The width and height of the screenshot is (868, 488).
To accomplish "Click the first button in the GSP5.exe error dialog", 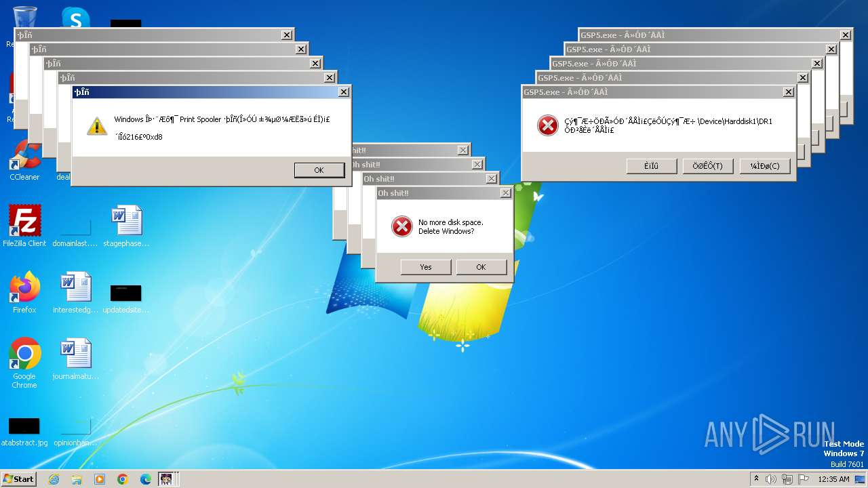I will (x=651, y=166).
